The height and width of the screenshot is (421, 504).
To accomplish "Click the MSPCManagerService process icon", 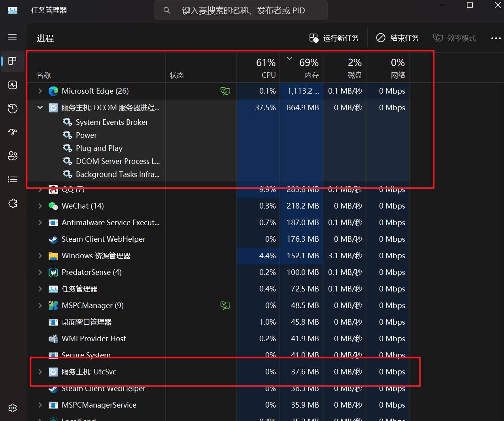I will pos(53,405).
